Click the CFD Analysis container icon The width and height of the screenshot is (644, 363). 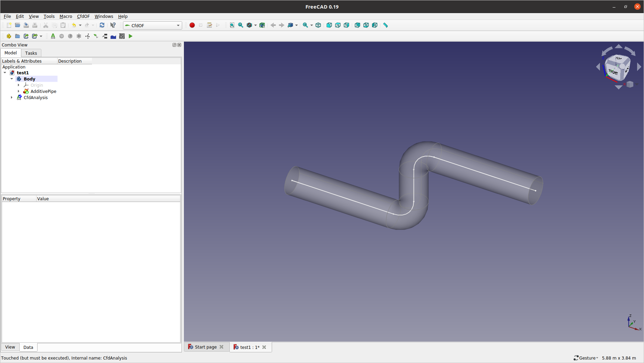[x=53, y=36]
